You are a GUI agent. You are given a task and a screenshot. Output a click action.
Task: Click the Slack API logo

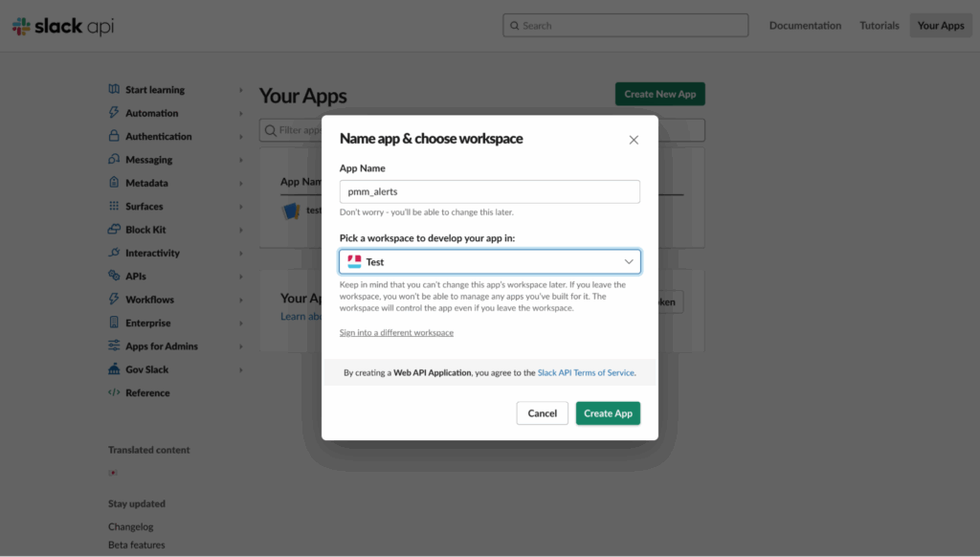click(x=63, y=27)
